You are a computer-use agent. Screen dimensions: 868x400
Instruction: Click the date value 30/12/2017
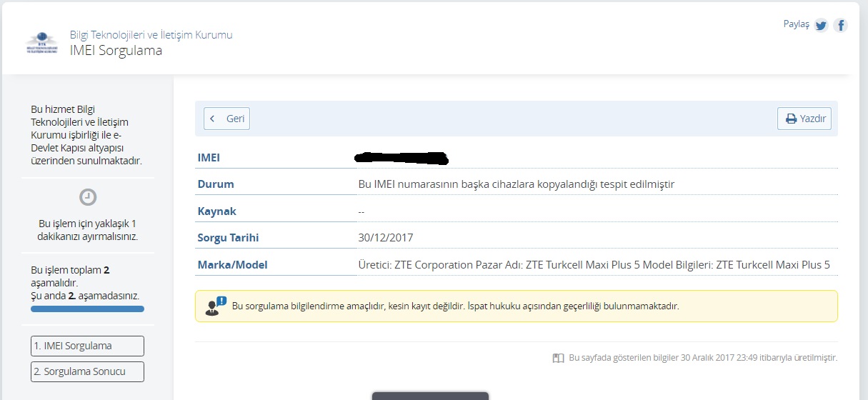(x=386, y=238)
